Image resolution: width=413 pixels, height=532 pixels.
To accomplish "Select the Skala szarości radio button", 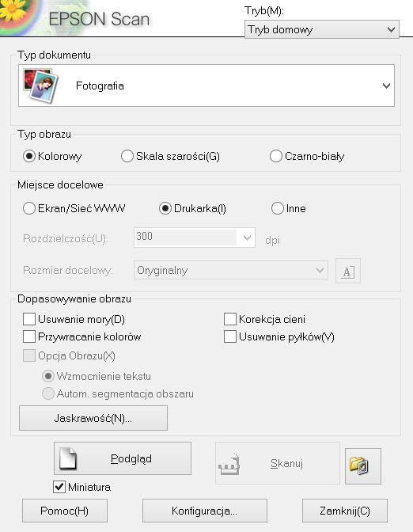I will coord(127,156).
